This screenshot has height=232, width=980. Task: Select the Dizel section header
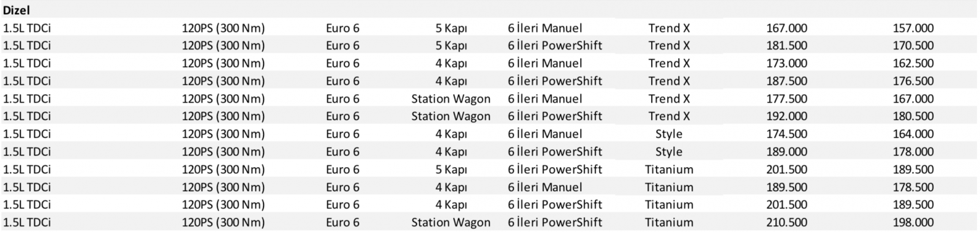tap(17, 10)
